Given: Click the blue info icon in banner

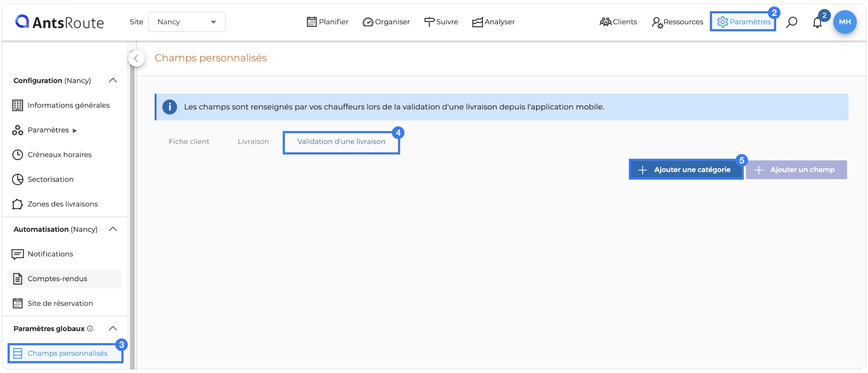Looking at the screenshot, I should [170, 107].
